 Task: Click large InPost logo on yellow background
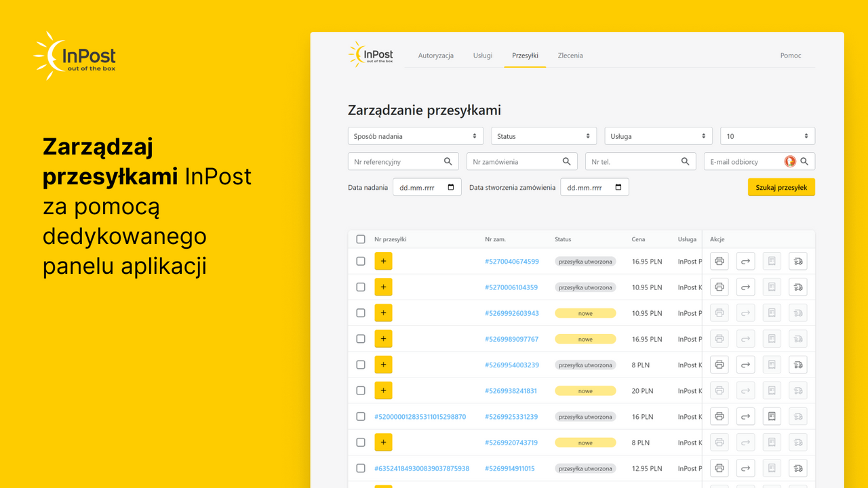tap(75, 56)
